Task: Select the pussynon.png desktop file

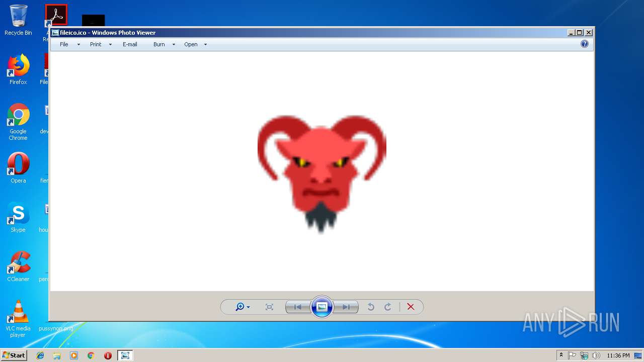Action: click(x=56, y=328)
